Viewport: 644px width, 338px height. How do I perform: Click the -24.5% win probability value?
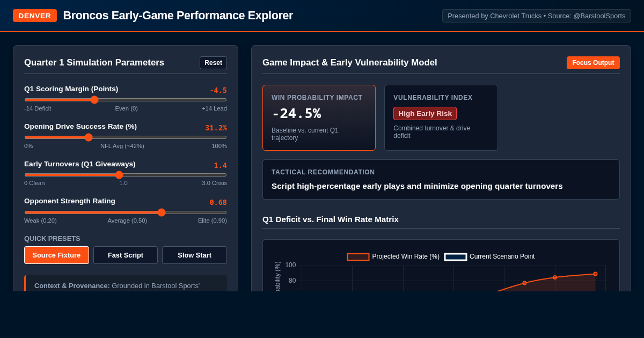tap(296, 113)
